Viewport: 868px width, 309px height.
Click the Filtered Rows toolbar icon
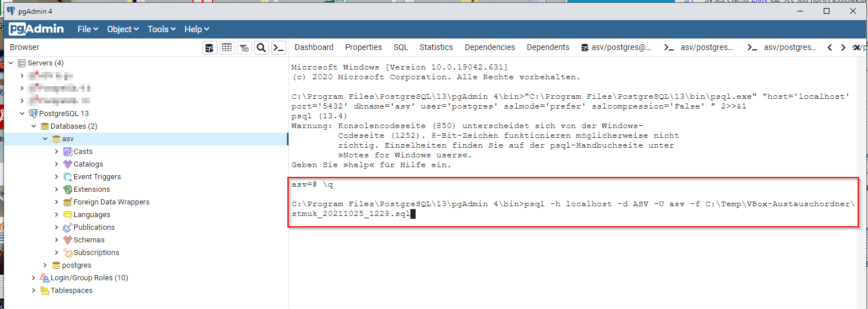click(x=244, y=48)
